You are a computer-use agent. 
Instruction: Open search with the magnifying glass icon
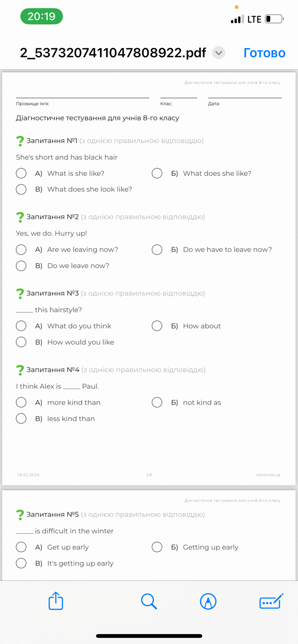(x=149, y=601)
